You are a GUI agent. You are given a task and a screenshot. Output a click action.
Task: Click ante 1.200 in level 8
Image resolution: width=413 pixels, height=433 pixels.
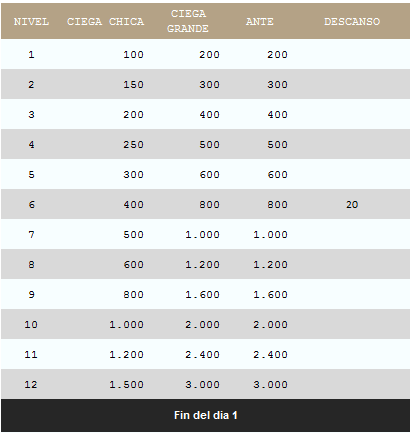click(x=270, y=264)
